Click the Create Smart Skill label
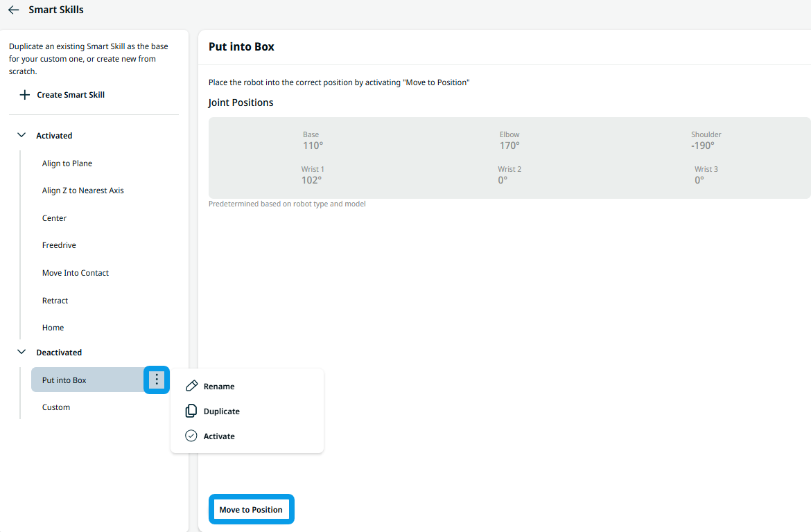Image resolution: width=811 pixels, height=532 pixels. coord(71,95)
